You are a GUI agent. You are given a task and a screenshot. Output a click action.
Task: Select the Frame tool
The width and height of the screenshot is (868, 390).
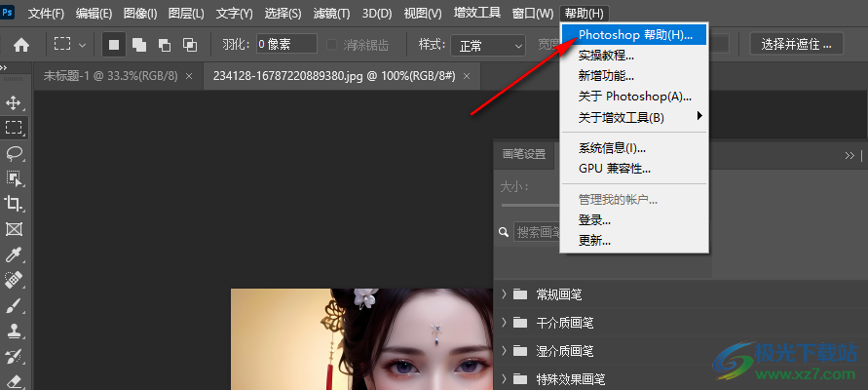coord(14,229)
